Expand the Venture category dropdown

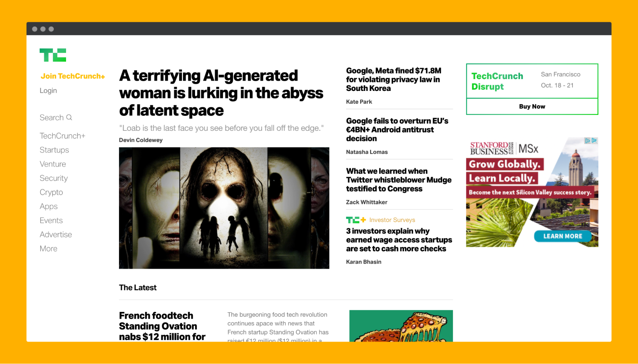[53, 164]
